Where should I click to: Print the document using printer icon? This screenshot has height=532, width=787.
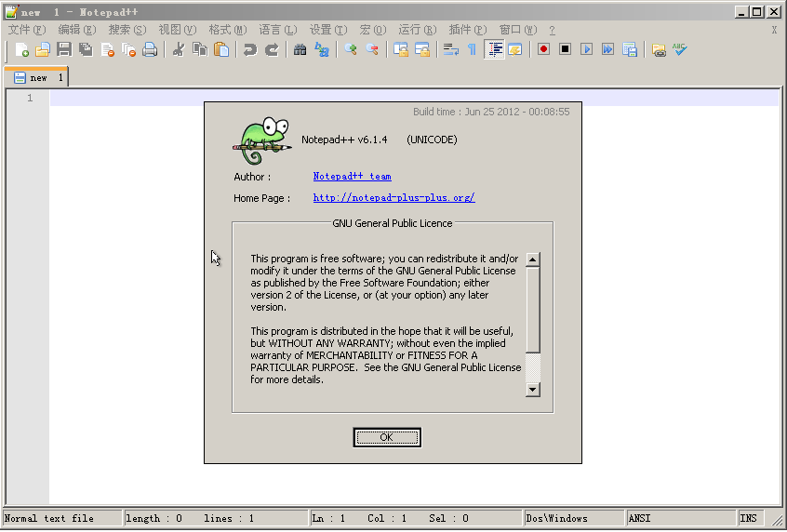tap(150, 49)
